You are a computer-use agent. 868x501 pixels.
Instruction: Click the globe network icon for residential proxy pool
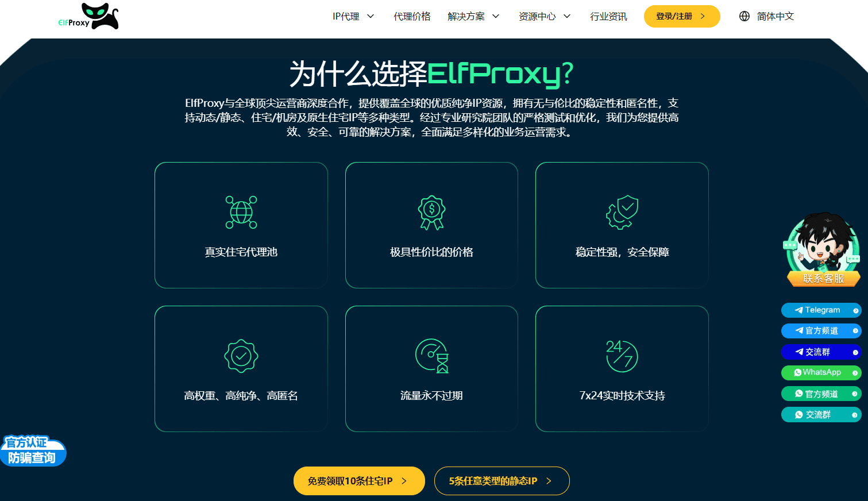[241, 212]
